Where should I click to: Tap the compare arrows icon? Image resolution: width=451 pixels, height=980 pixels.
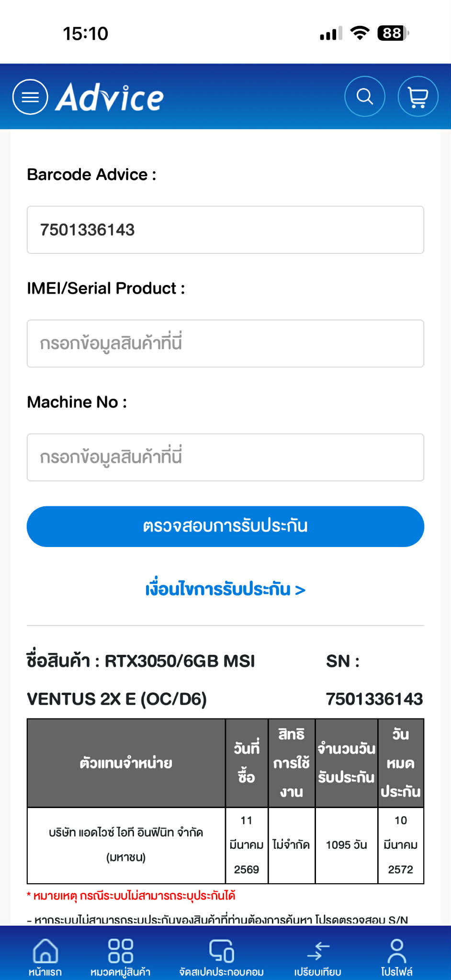click(x=318, y=952)
